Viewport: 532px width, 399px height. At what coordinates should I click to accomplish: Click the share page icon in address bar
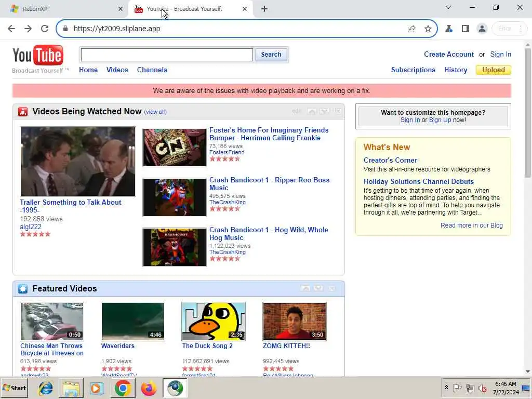411,29
